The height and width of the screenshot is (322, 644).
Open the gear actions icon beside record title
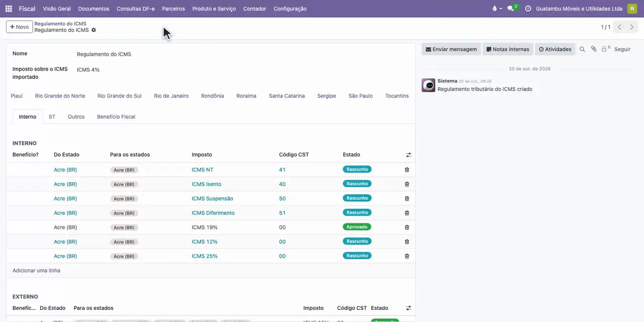94,30
